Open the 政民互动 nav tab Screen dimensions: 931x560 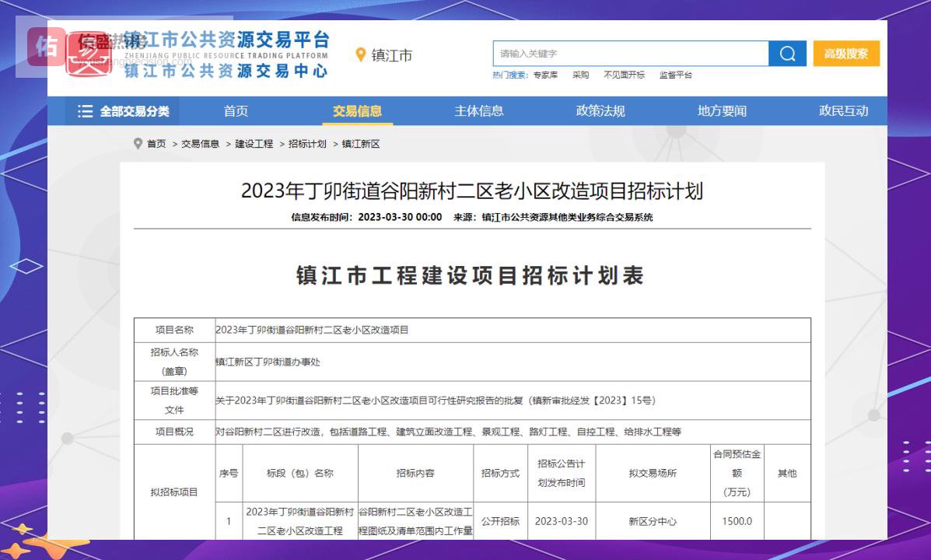pyautogui.click(x=843, y=111)
